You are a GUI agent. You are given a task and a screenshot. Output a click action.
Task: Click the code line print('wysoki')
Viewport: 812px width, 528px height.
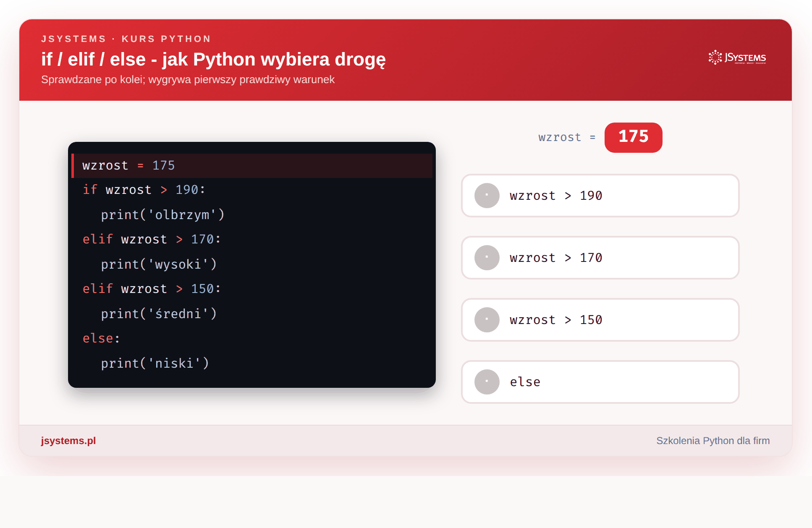click(159, 264)
